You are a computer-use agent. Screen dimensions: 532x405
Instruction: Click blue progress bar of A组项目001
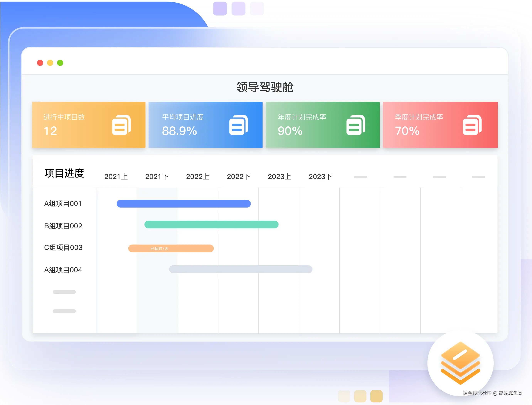tap(184, 204)
